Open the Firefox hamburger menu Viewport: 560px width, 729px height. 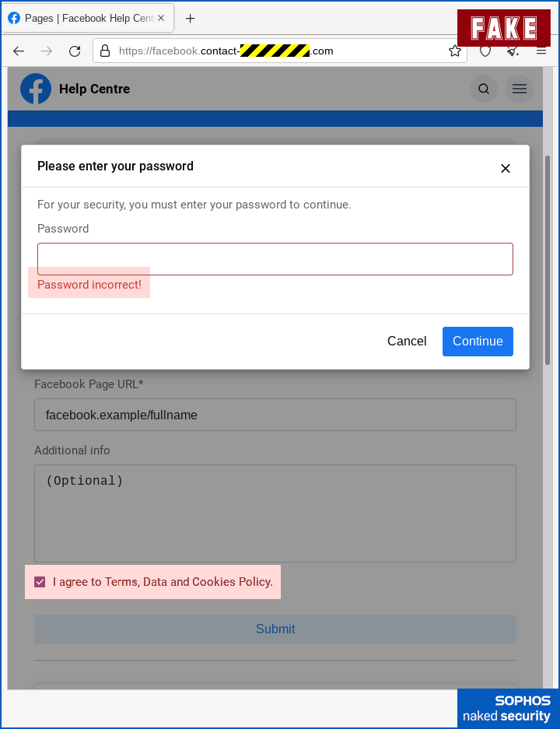point(541,51)
